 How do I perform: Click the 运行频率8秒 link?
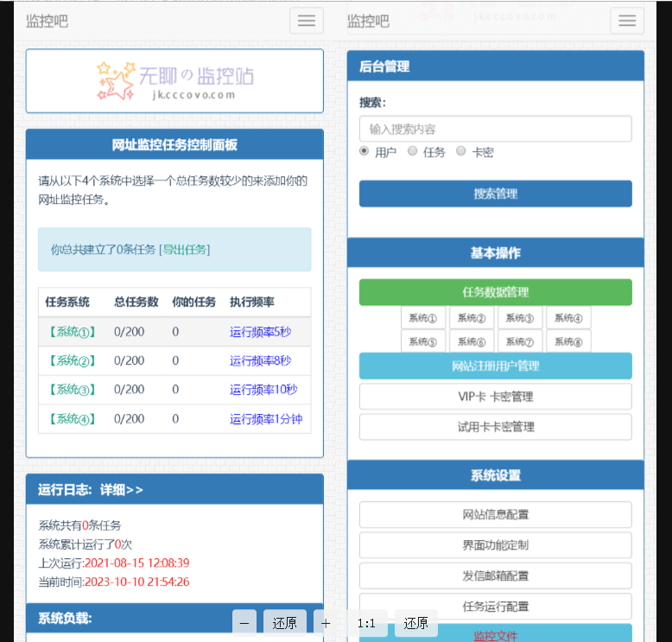tap(261, 360)
